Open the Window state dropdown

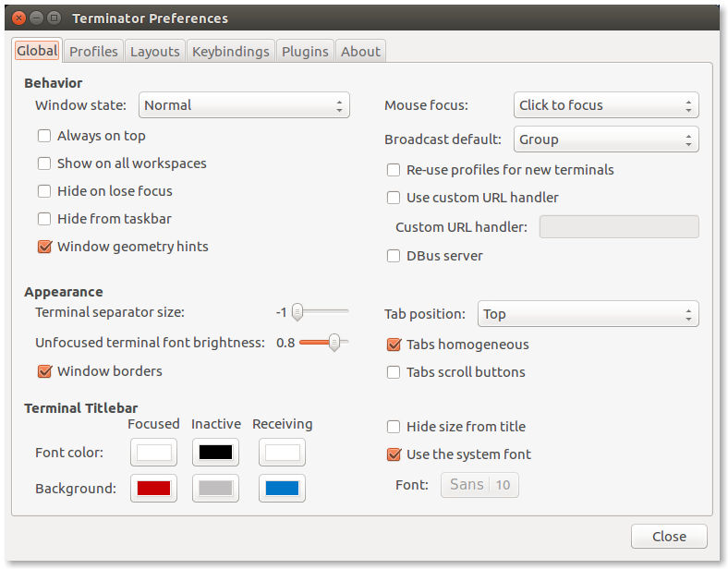244,105
